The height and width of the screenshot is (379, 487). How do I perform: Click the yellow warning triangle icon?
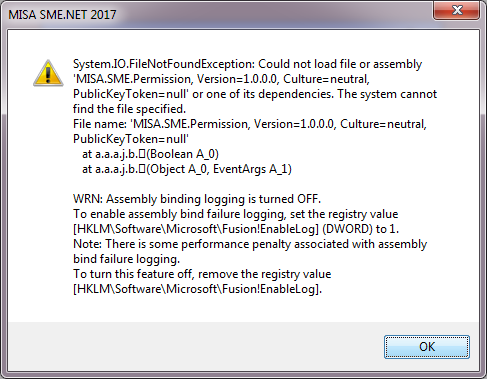coord(48,73)
